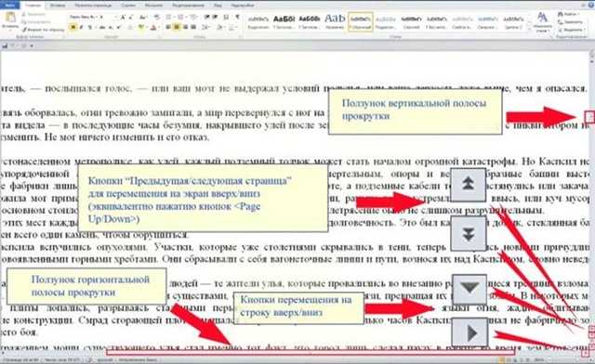Click the Clear Formatting icon
This screenshot has width=595, height=364.
pyautogui.click(x=157, y=18)
